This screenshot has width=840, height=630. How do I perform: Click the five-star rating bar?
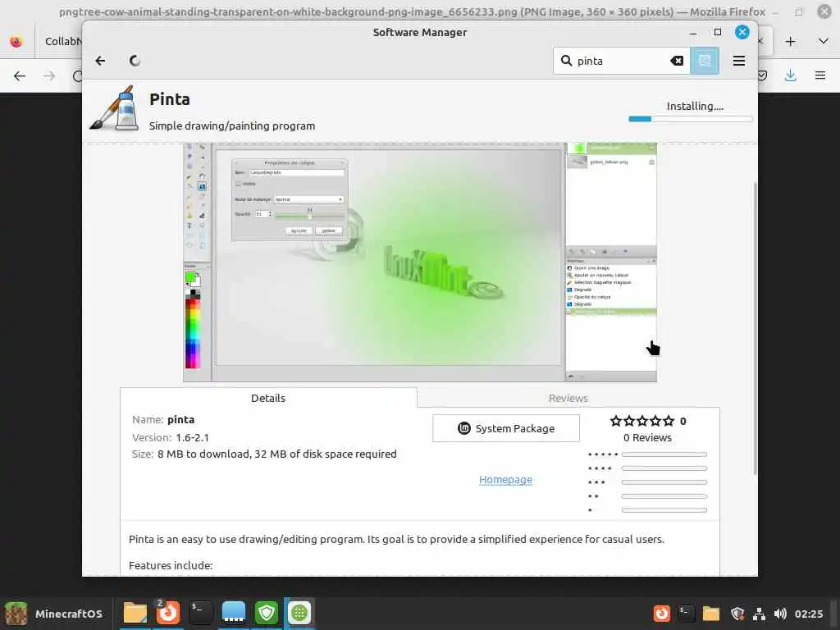click(664, 454)
